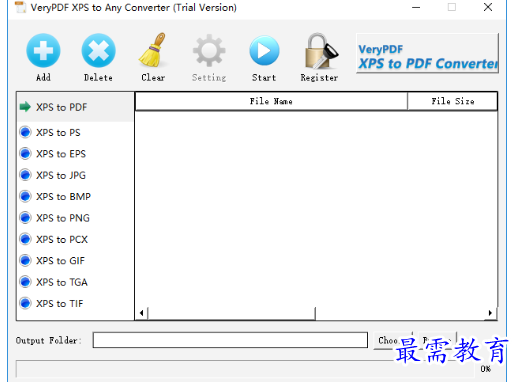Screen dimensions: 517x382
Task: Open the Setting gear icon
Action: click(209, 51)
